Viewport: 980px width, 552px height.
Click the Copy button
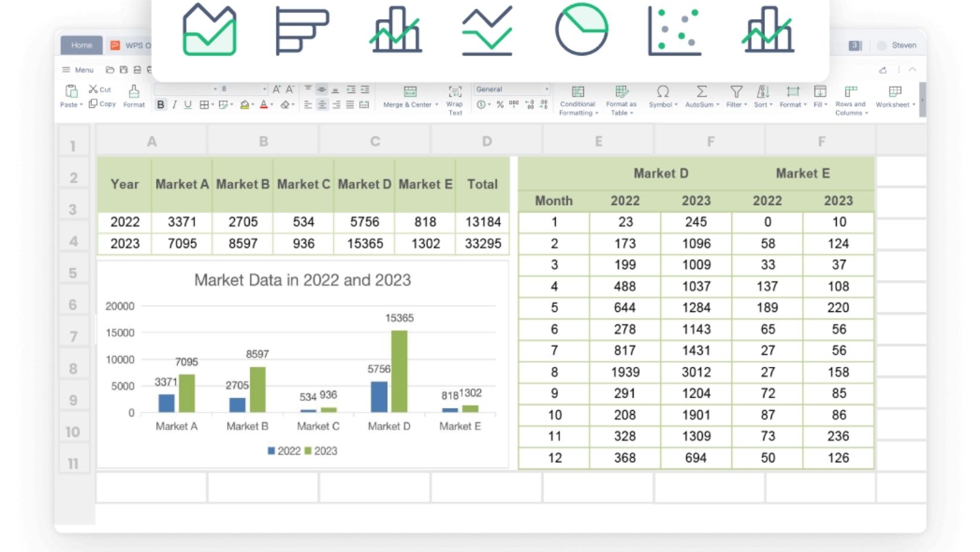(x=102, y=104)
